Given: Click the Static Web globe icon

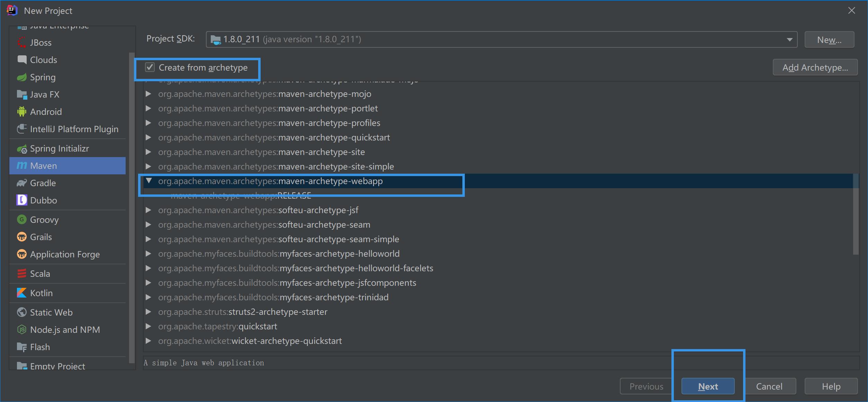Looking at the screenshot, I should click(x=22, y=312).
